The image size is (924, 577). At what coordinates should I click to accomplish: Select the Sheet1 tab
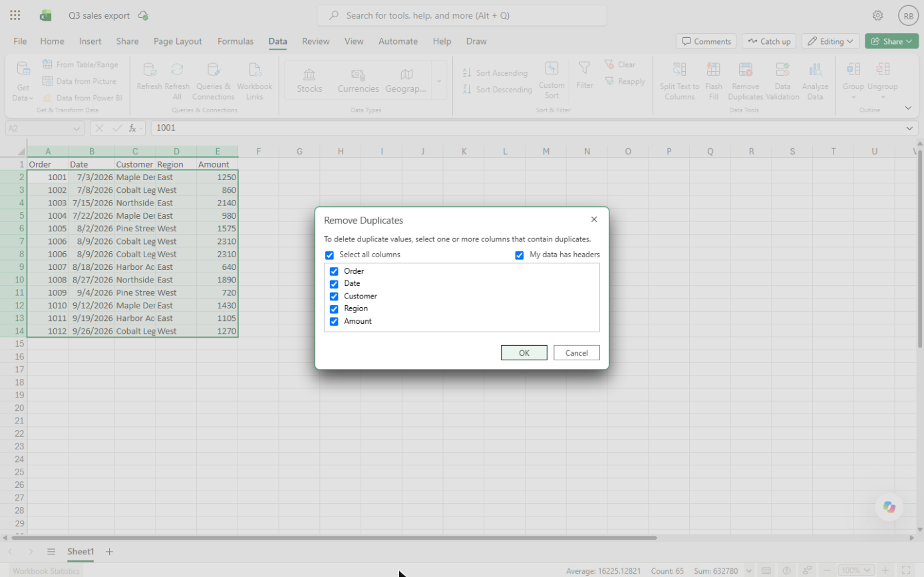pos(80,552)
